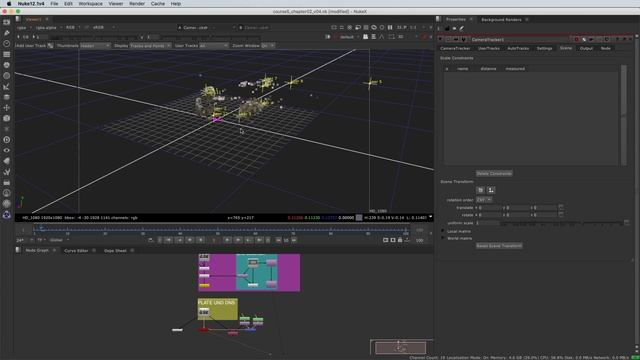Click the Add User Track icon
Viewport: 640px width, 360px height.
(50, 46)
